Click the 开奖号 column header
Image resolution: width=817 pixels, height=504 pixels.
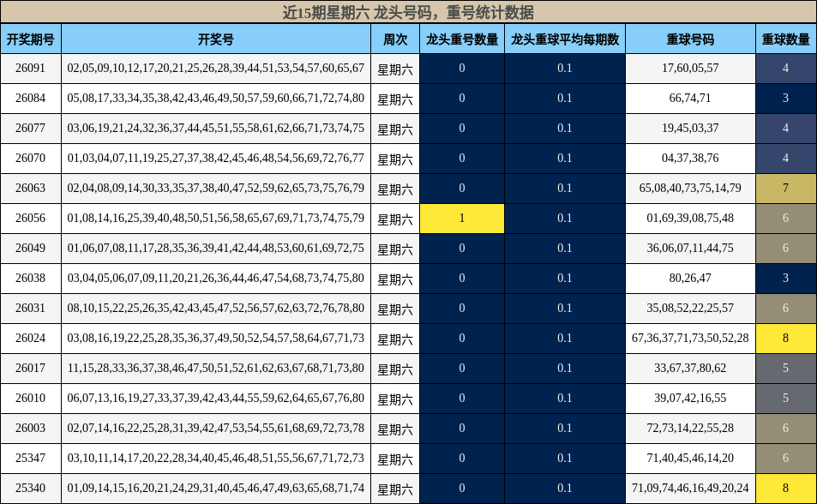pos(215,38)
